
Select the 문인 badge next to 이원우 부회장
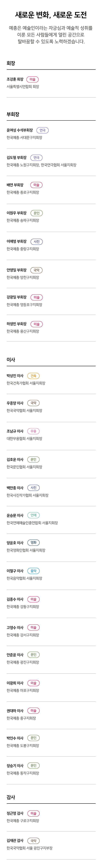click(37, 213)
